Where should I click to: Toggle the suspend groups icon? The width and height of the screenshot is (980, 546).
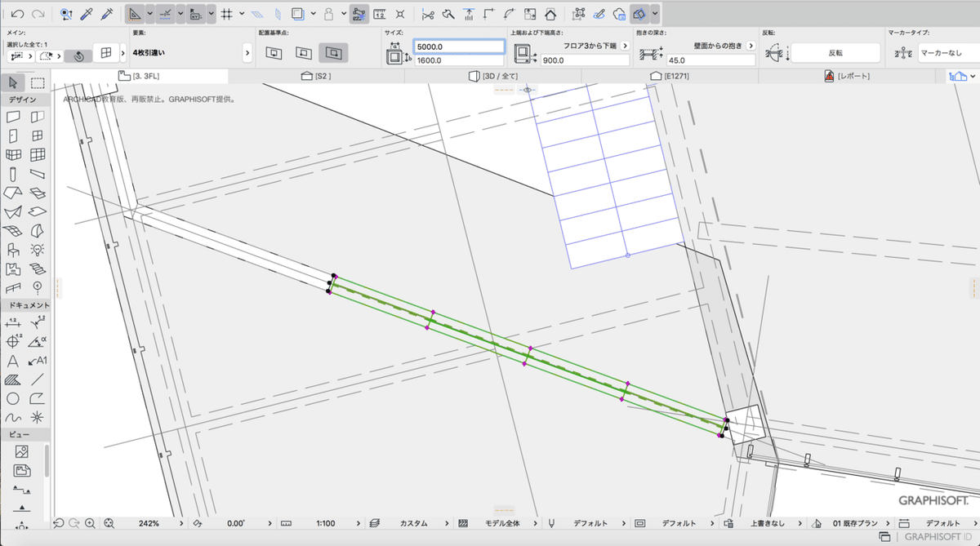[359, 14]
